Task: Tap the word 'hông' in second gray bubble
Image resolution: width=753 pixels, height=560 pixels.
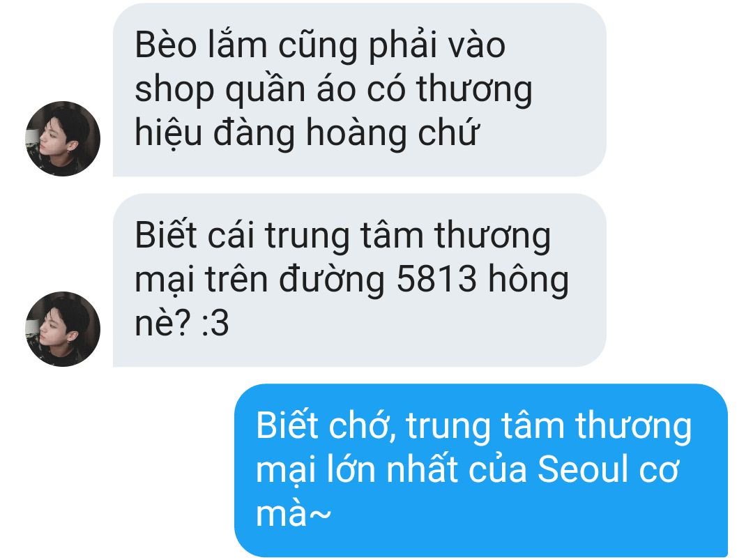Action: point(528,280)
